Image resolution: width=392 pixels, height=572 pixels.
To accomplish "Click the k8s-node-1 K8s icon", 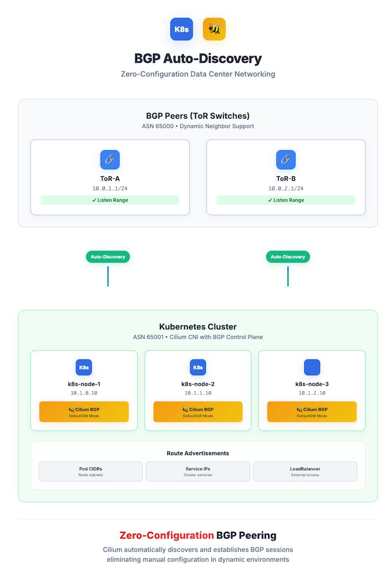I will tap(84, 367).
